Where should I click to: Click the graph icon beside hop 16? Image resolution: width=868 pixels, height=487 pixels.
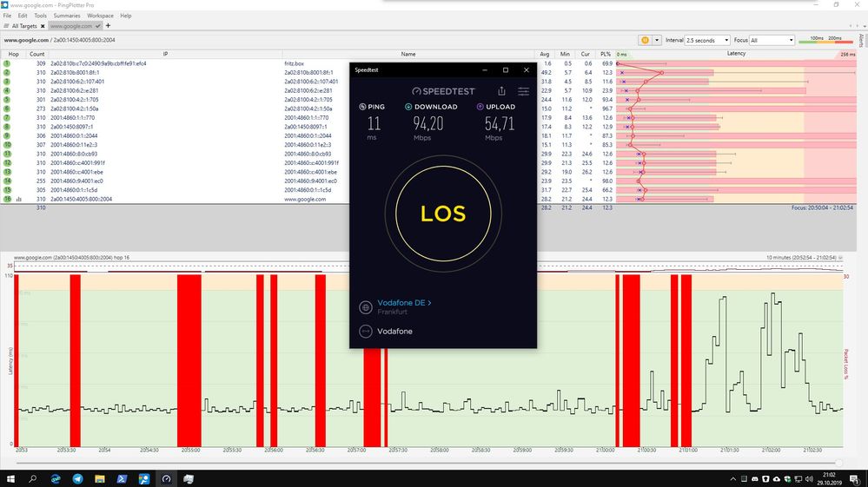pyautogui.click(x=19, y=200)
